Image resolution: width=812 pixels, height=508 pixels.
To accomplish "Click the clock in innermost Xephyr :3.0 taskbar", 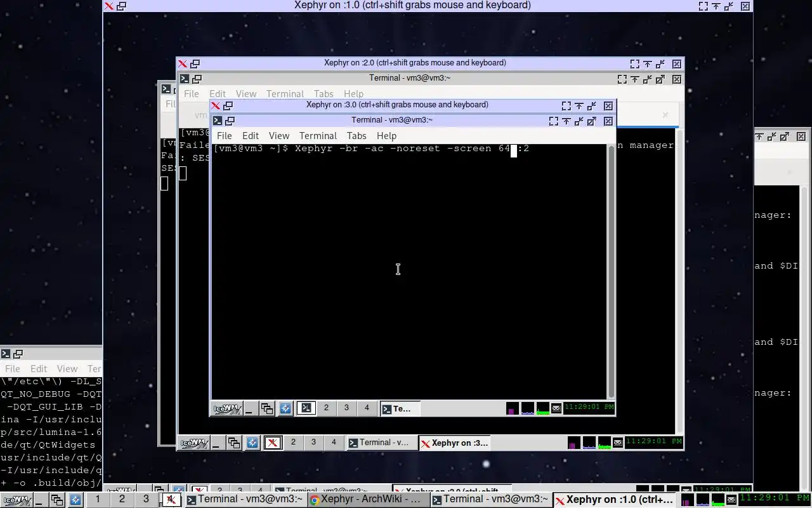I will coord(589,407).
